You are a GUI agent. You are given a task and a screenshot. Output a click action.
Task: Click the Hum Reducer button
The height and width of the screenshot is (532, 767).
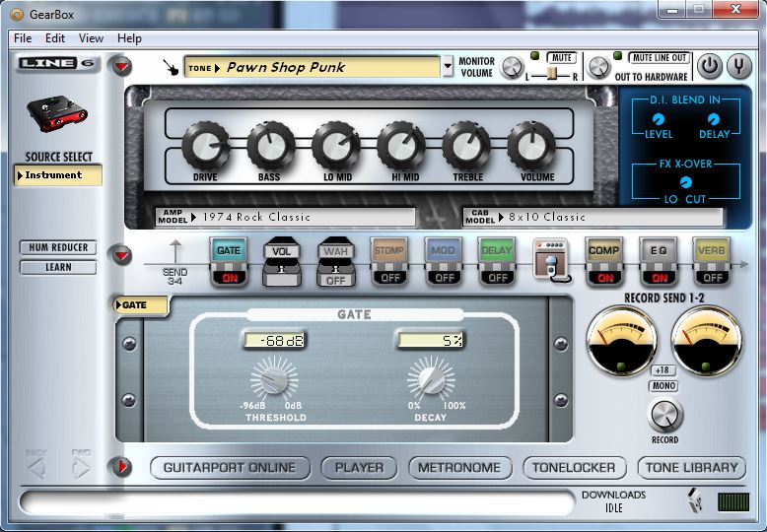point(58,248)
